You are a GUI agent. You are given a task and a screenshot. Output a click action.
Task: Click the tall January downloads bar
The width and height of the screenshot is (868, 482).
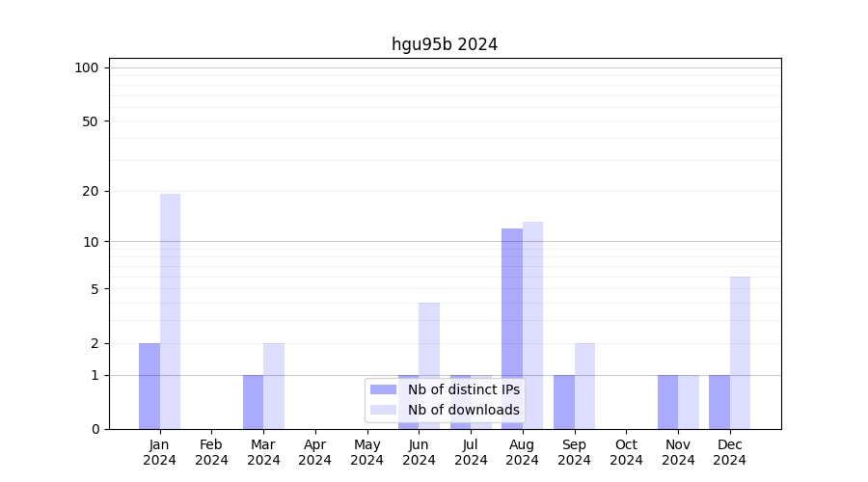(x=170, y=310)
